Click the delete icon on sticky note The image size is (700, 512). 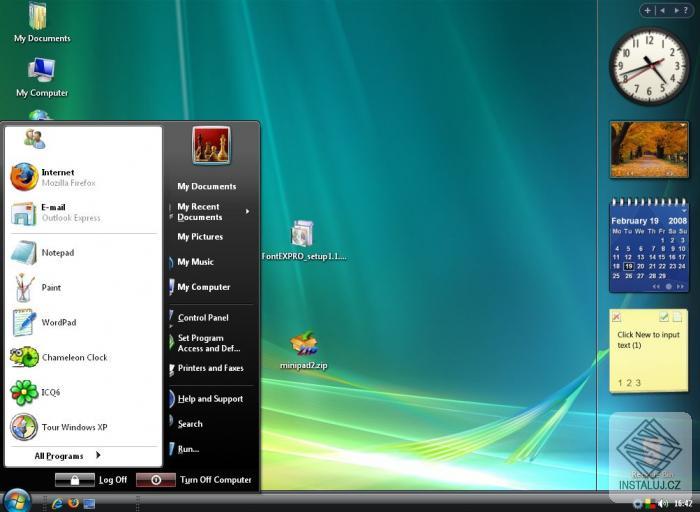pos(616,317)
